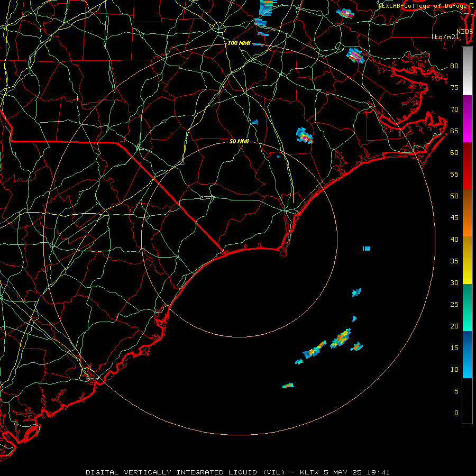Select the magenta segment of the color bar

point(467,119)
